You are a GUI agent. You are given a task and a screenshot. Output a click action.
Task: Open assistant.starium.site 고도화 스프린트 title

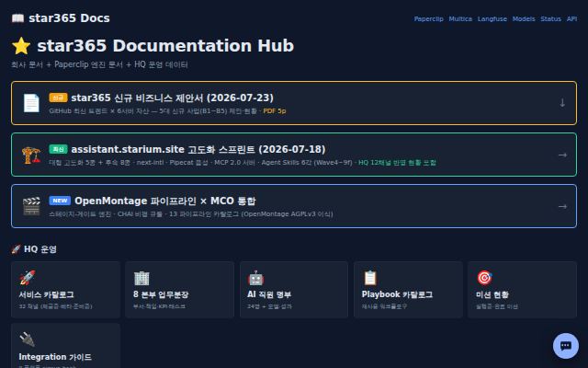click(x=198, y=149)
